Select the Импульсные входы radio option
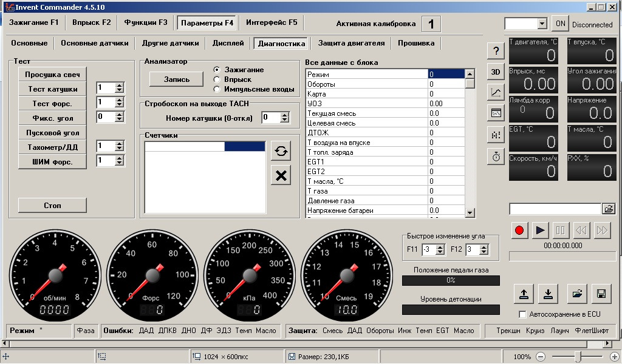This screenshot has height=364, width=622. (x=216, y=89)
